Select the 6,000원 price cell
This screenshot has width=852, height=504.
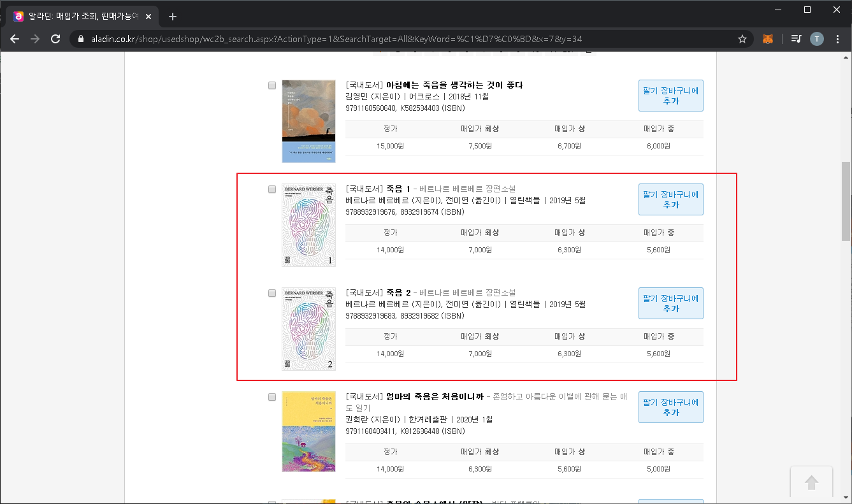658,146
